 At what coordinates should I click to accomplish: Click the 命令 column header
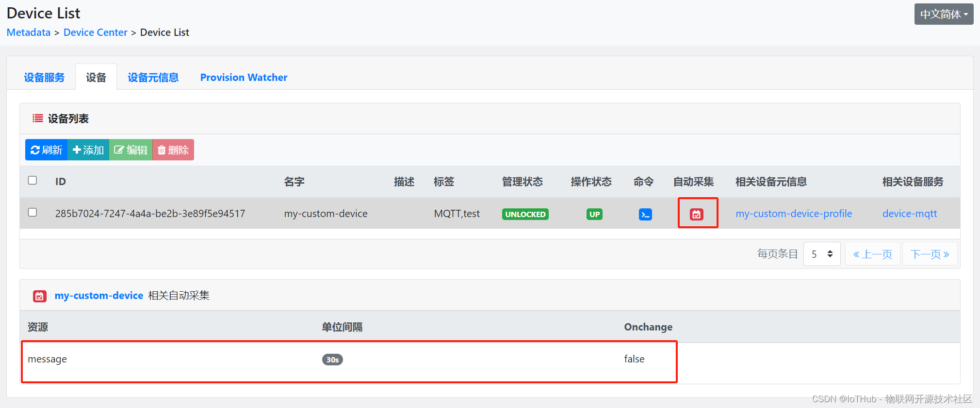click(644, 182)
